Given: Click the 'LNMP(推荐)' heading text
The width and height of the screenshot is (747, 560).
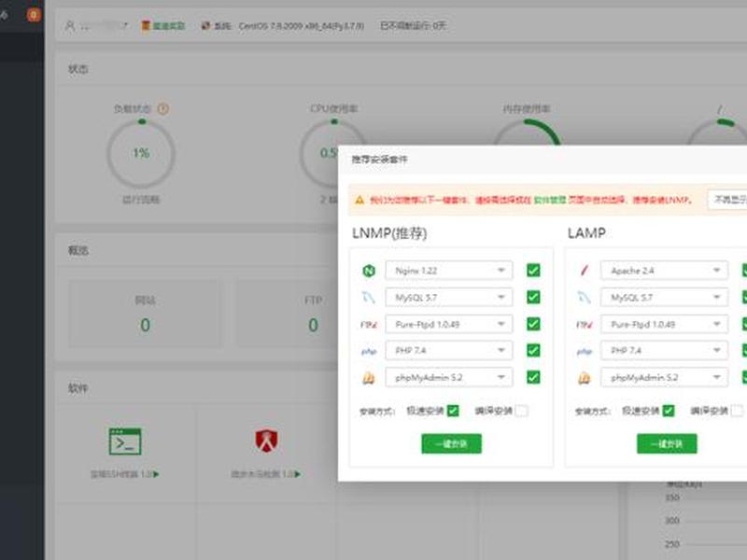Looking at the screenshot, I should [x=389, y=233].
